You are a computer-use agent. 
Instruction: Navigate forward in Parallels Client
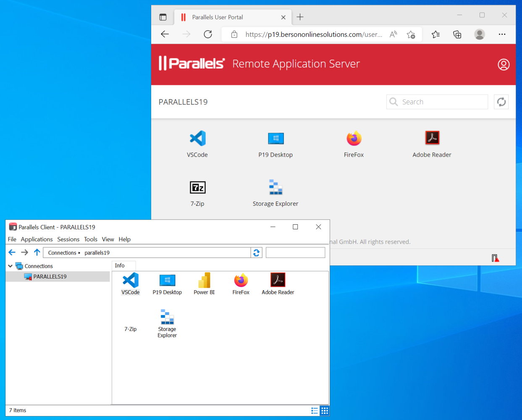(x=24, y=252)
